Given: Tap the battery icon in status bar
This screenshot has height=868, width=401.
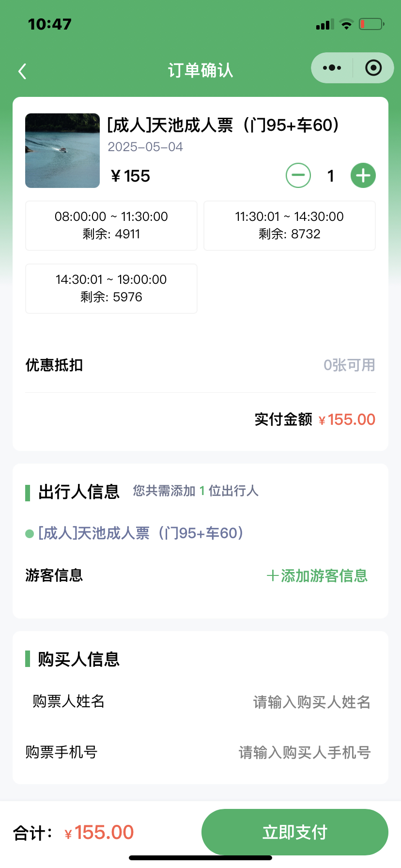Looking at the screenshot, I should (371, 24).
